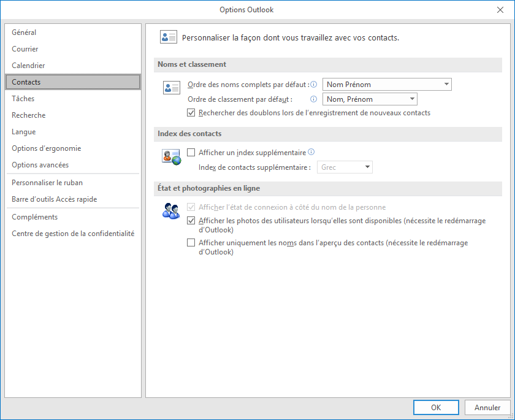Toggle Afficher l'état de connexion checkbox

(x=191, y=207)
